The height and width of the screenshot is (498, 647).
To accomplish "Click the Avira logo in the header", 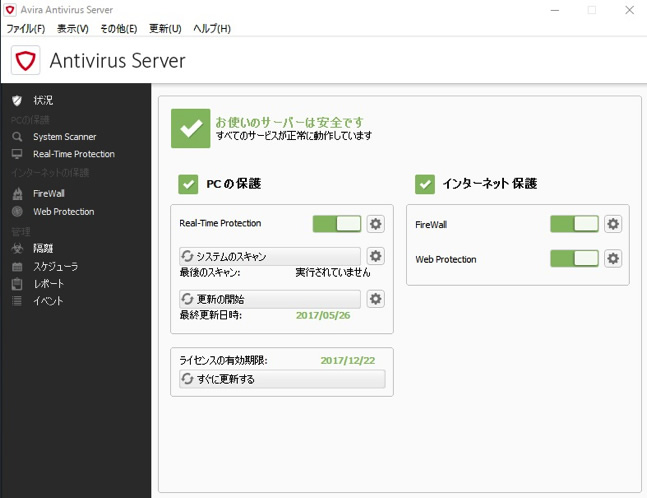I will pos(26,60).
